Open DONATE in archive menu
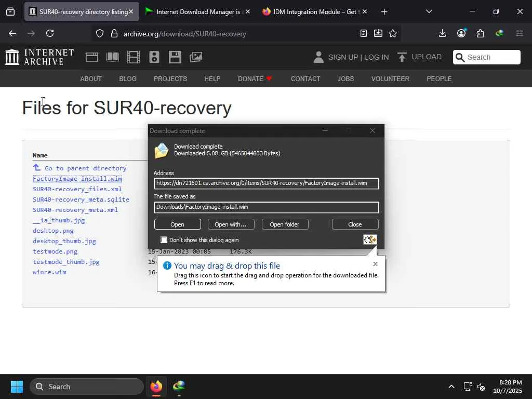Image resolution: width=532 pixels, height=399 pixels. click(x=255, y=79)
